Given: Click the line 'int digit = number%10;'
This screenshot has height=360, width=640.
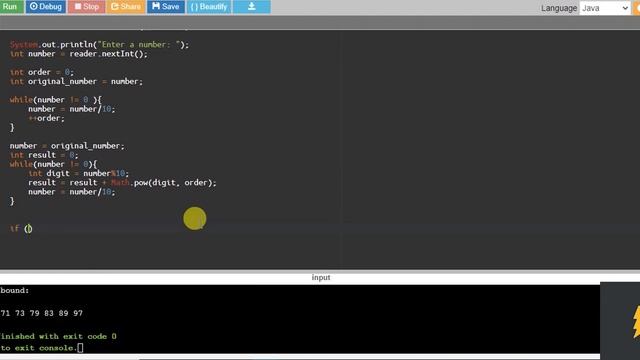Looking at the screenshot, I should (x=78, y=173).
